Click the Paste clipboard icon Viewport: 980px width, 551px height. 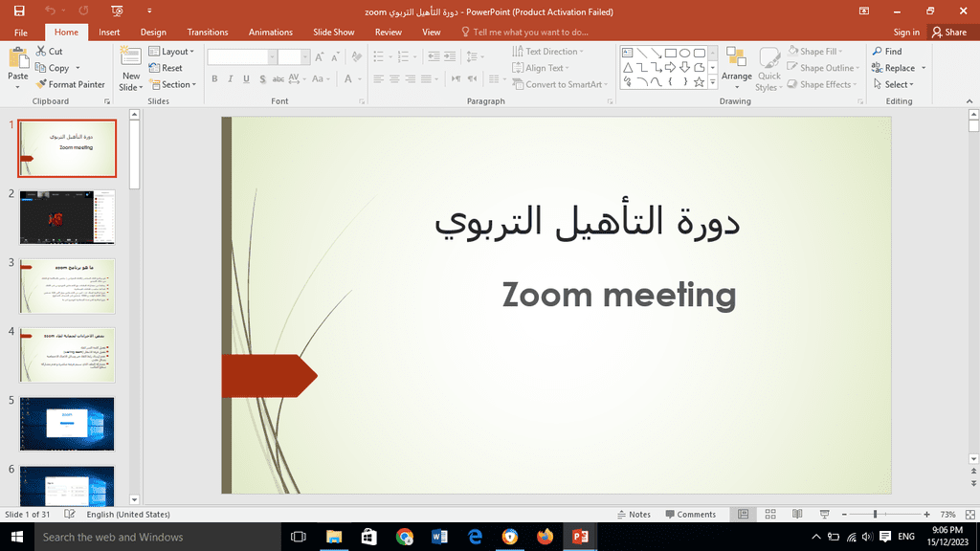point(18,58)
